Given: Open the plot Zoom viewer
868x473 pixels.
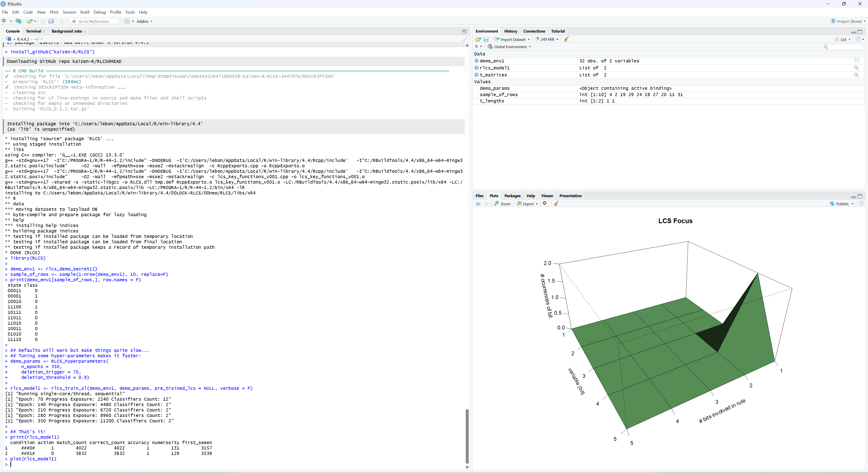Looking at the screenshot, I should coord(502,204).
